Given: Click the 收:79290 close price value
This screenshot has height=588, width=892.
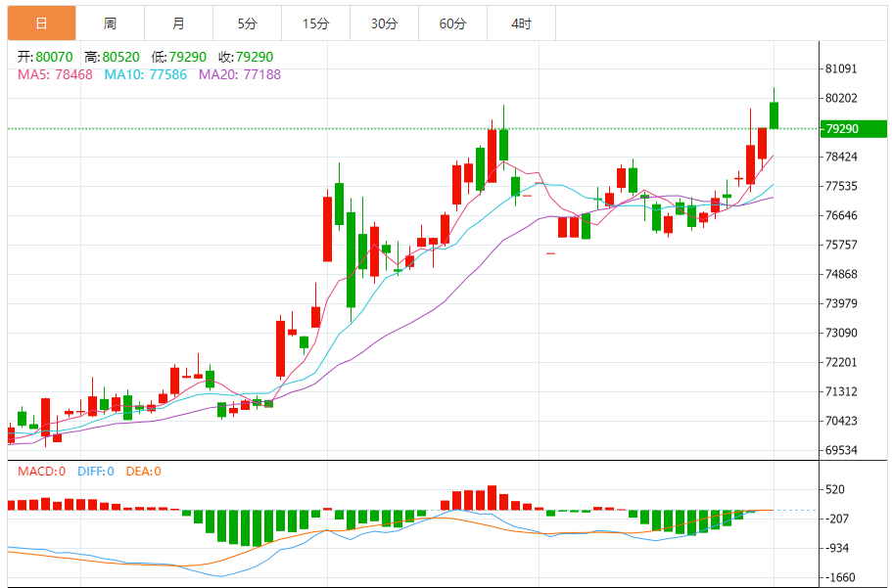Looking at the screenshot, I should (246, 57).
